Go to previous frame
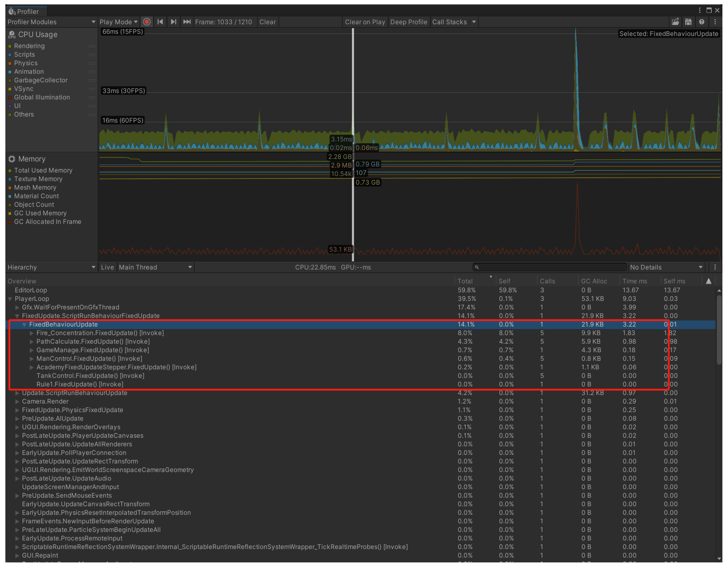 click(x=160, y=22)
